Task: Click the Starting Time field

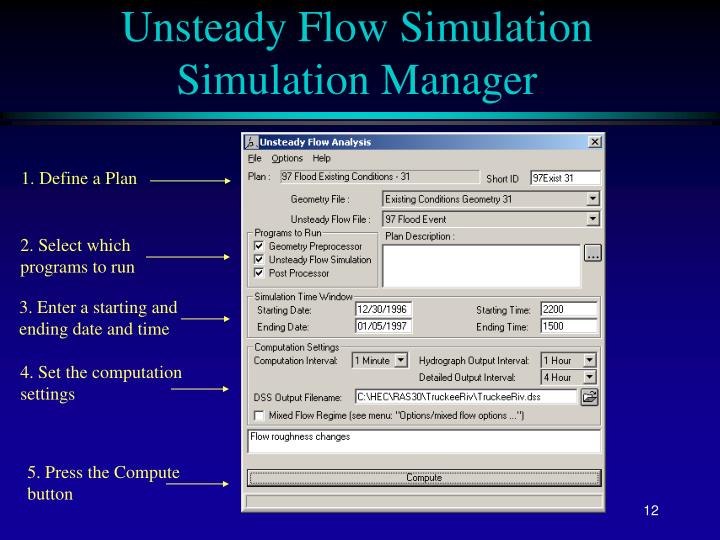Action: [x=569, y=309]
